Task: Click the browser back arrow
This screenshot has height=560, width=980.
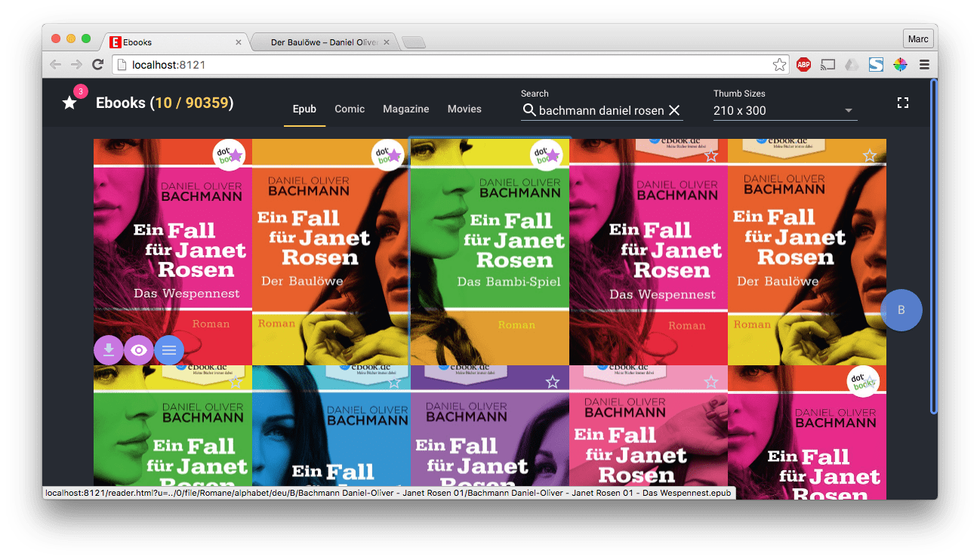Action: [56, 65]
